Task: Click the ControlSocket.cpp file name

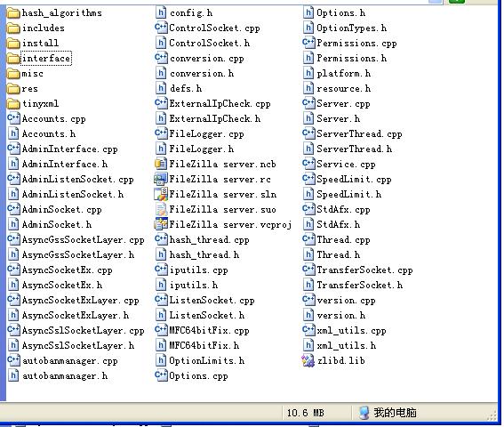Action: coord(214,28)
